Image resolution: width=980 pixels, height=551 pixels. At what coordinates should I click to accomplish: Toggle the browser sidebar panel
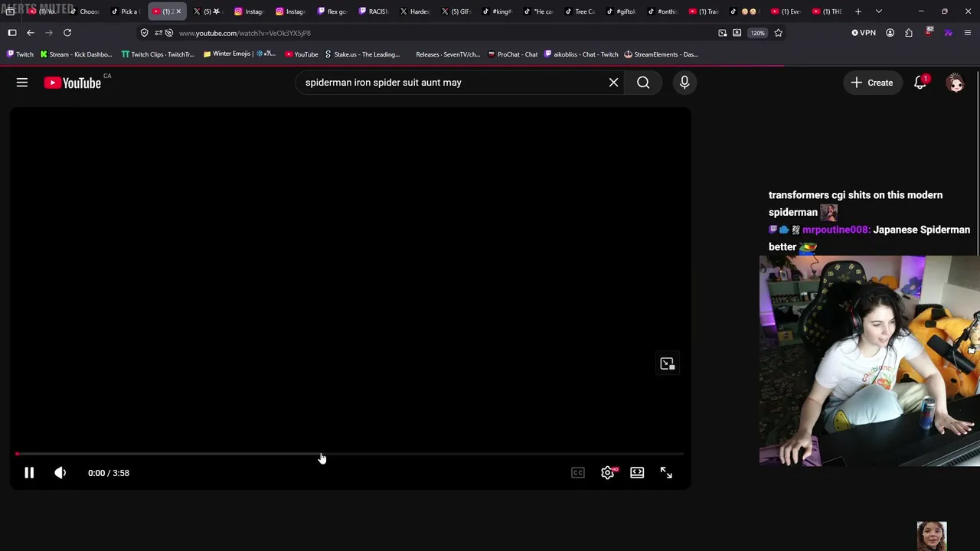[x=11, y=33]
